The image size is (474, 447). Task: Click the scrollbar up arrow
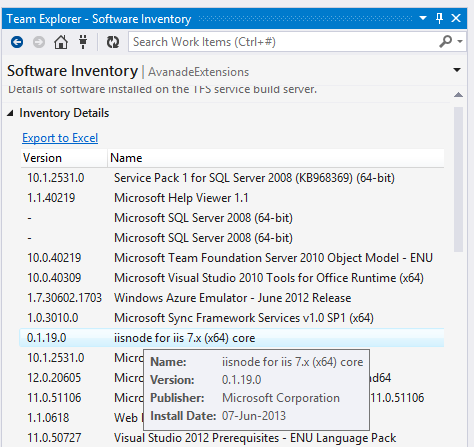tap(458, 95)
